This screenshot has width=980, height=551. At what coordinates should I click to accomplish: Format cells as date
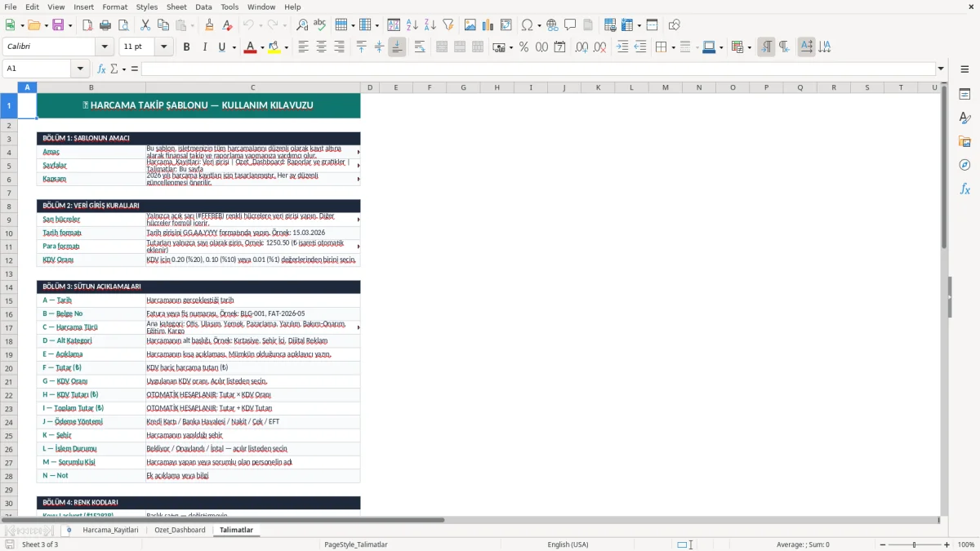point(559,47)
